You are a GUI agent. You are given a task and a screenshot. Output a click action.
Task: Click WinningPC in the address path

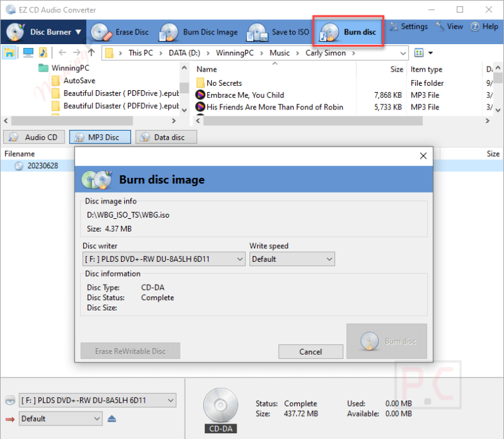pyautogui.click(x=235, y=52)
